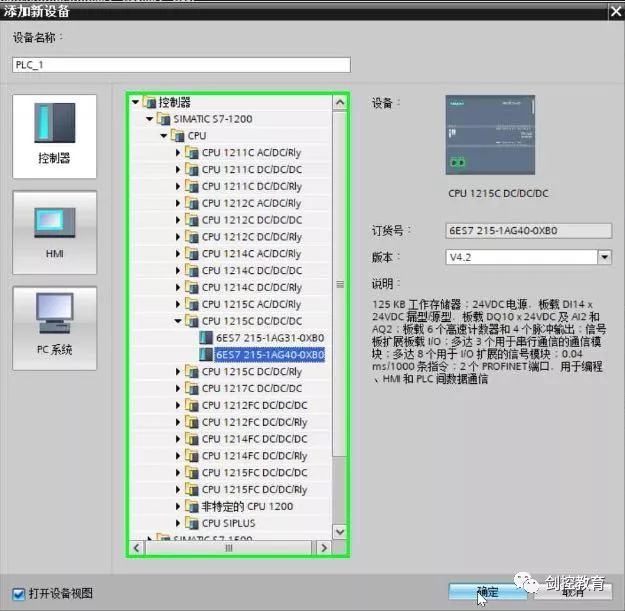
Task: Expand the CPU SIPLUS node
Action: point(178,523)
